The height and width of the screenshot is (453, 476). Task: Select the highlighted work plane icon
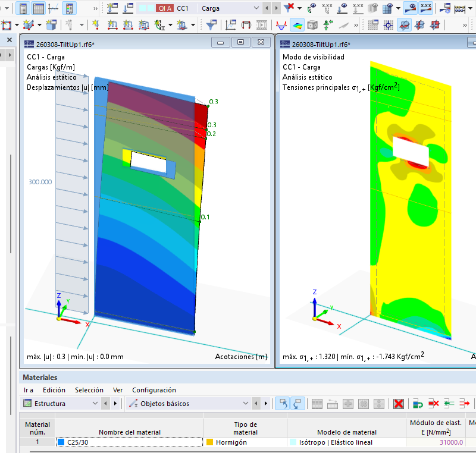pos(404,25)
